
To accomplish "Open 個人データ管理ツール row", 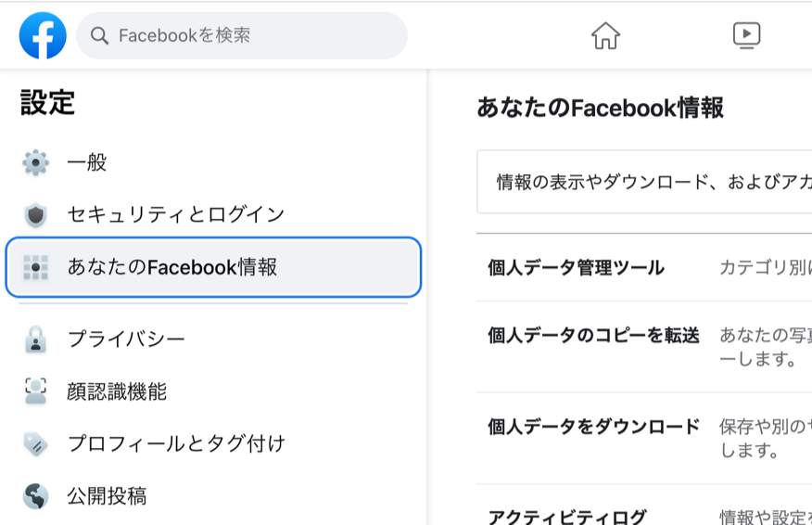I will pos(576,268).
